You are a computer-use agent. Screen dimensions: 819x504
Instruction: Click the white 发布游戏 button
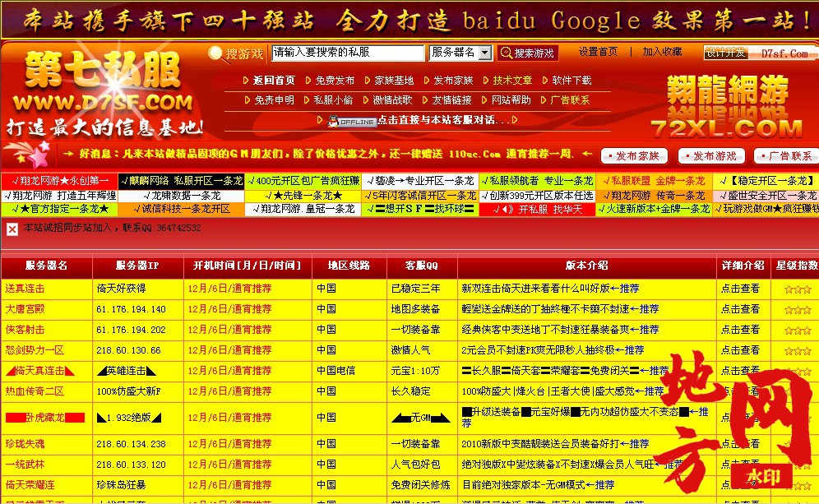[x=711, y=156]
